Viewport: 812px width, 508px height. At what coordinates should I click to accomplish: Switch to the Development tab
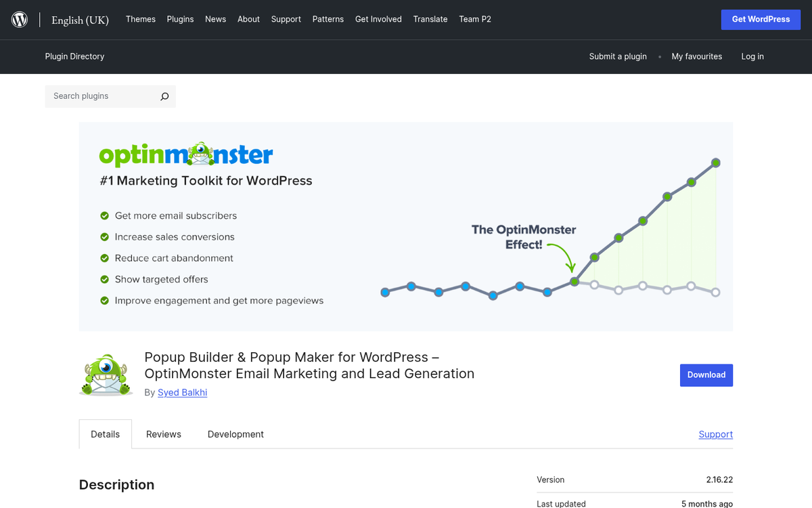235,433
